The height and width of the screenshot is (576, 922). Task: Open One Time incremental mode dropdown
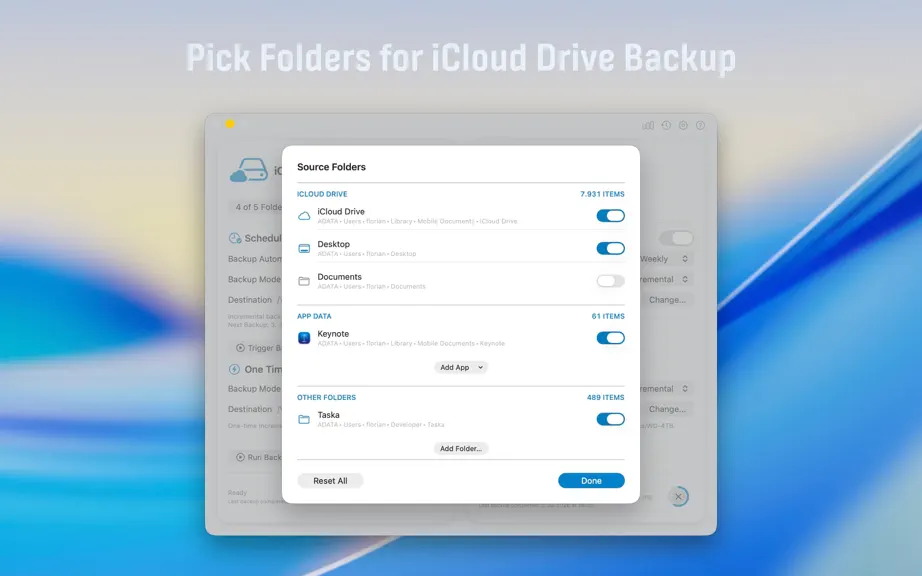[666, 389]
